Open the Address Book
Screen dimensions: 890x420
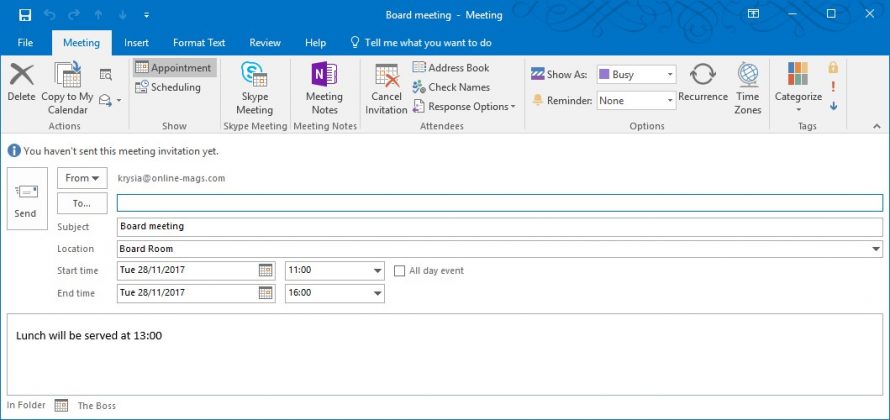tap(451, 68)
